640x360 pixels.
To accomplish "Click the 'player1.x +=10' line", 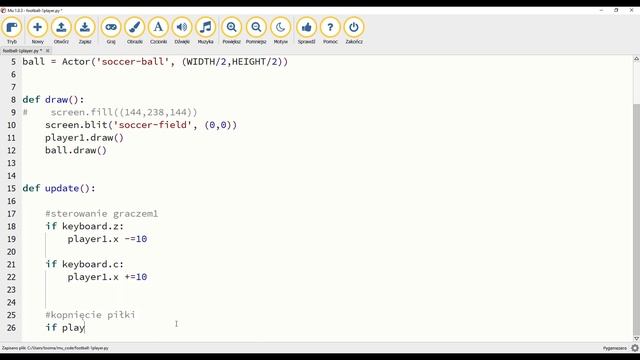I will pos(107,277).
